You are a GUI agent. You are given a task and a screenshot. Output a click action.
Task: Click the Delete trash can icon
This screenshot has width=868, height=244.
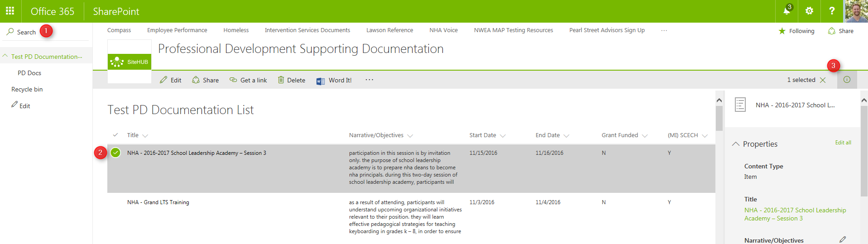click(281, 80)
